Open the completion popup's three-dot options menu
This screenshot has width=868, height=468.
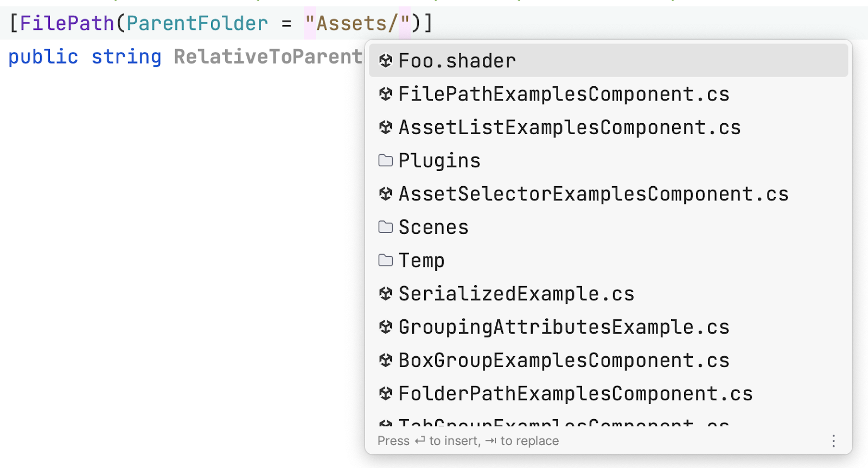tap(833, 441)
